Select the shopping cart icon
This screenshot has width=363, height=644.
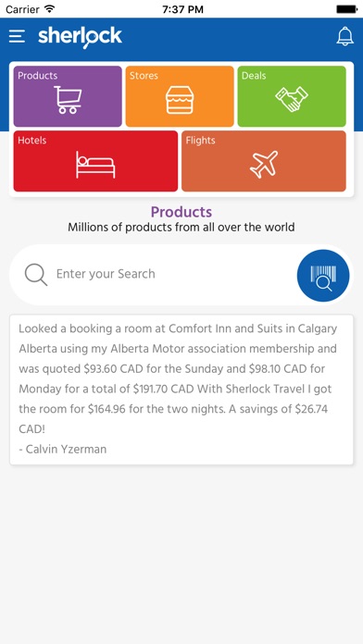[68, 99]
